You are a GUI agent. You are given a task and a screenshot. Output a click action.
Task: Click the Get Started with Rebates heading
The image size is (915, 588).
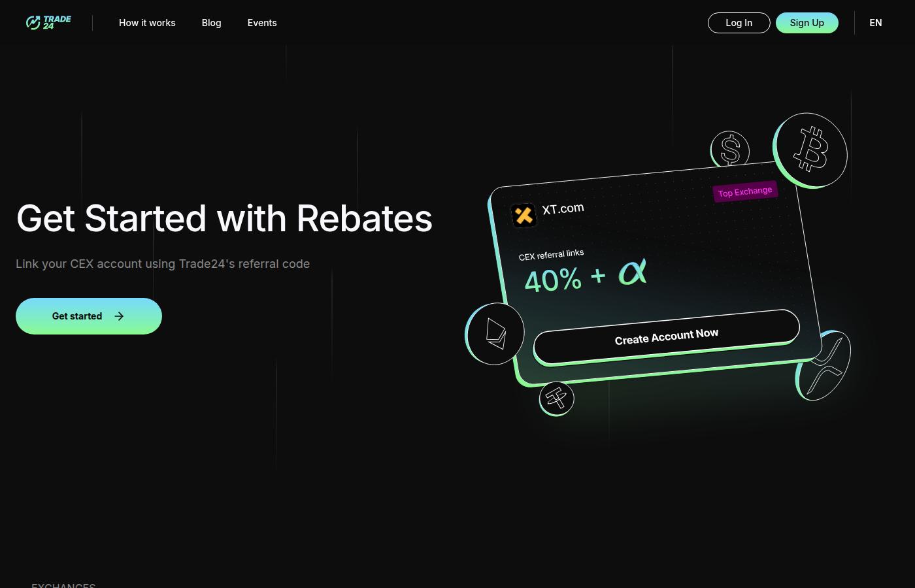224,218
